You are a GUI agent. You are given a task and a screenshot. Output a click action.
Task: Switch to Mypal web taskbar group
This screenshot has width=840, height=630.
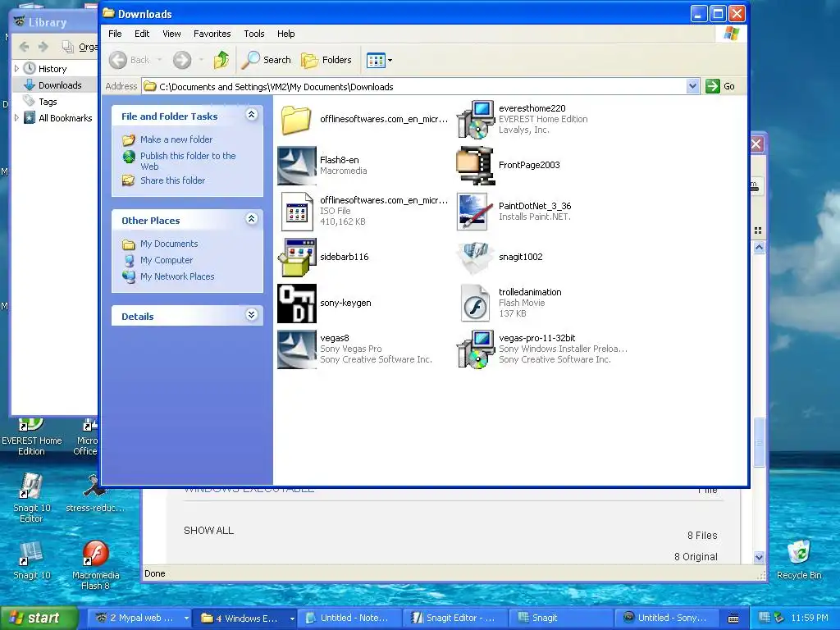coord(138,618)
